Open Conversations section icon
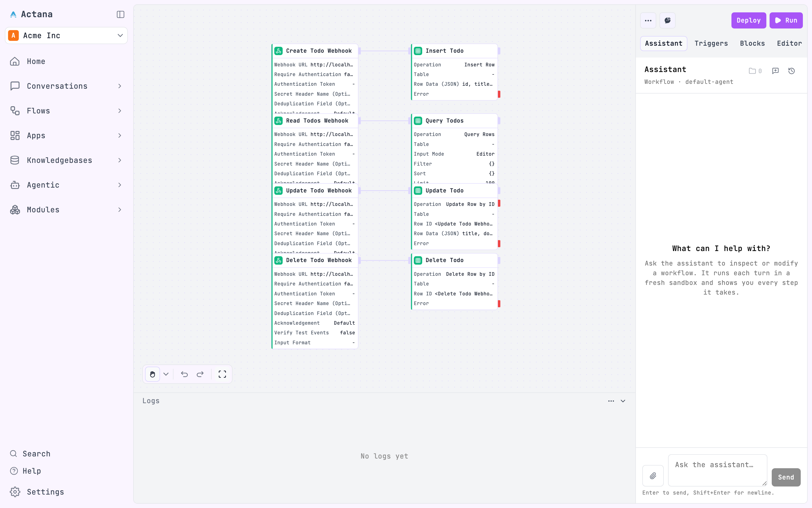Viewport: 812px width, 508px height. pos(15,86)
